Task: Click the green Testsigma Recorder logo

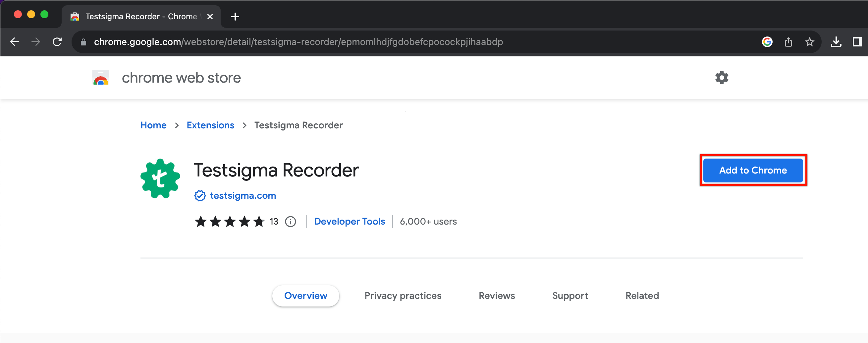Action: 160,178
